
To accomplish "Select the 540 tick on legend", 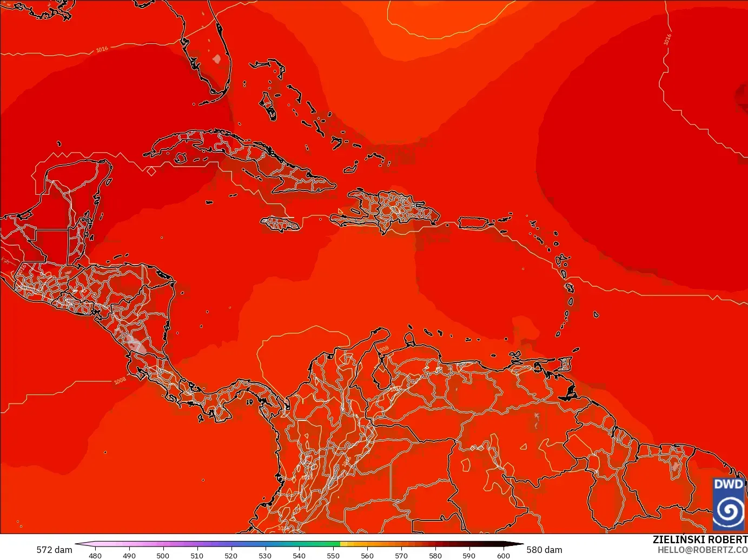I will click(x=299, y=556).
